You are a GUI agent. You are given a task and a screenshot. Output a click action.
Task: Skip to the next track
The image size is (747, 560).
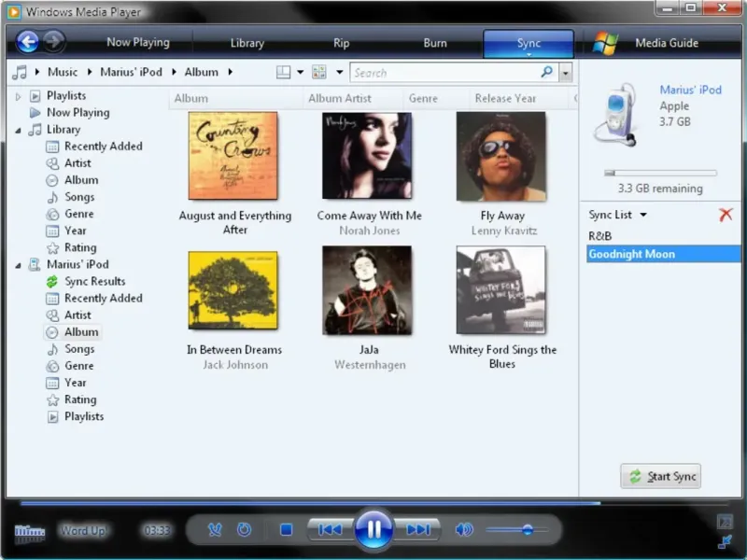click(x=417, y=529)
